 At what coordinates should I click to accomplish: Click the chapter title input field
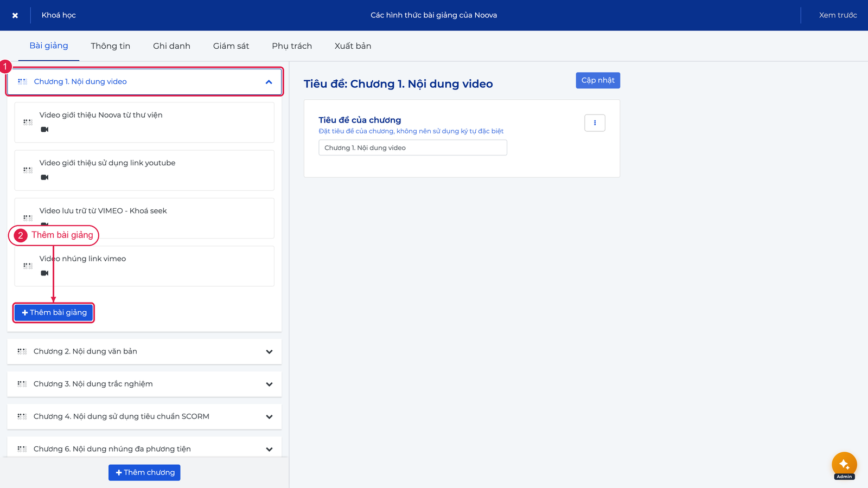413,147
